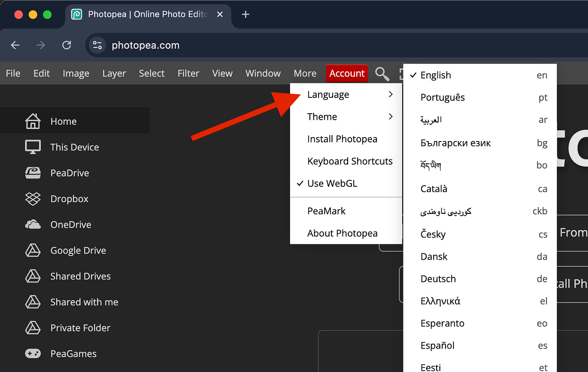Open the File menu
This screenshot has width=588, height=372.
(13, 73)
